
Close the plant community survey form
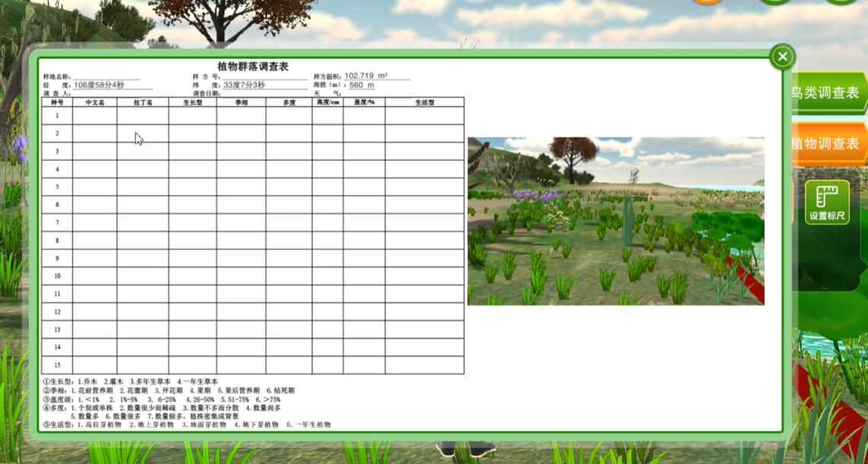click(782, 56)
